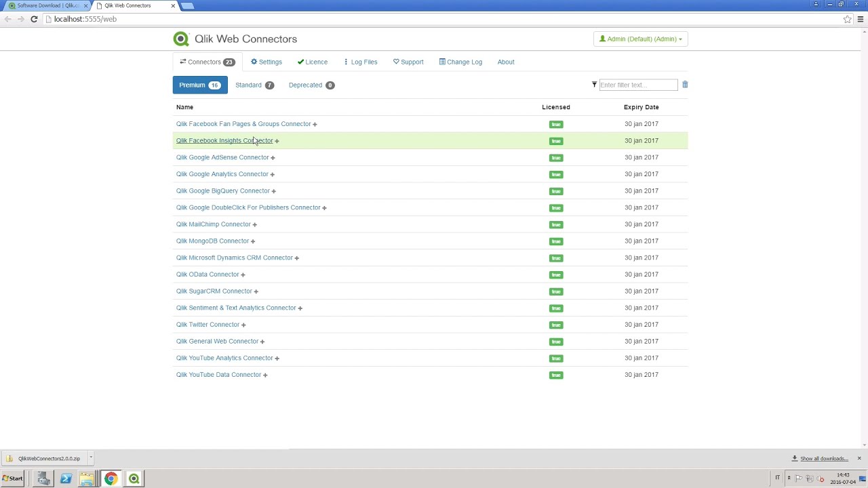Switch to Software Download browser tab
This screenshot has width=868, height=488.
(x=46, y=5)
